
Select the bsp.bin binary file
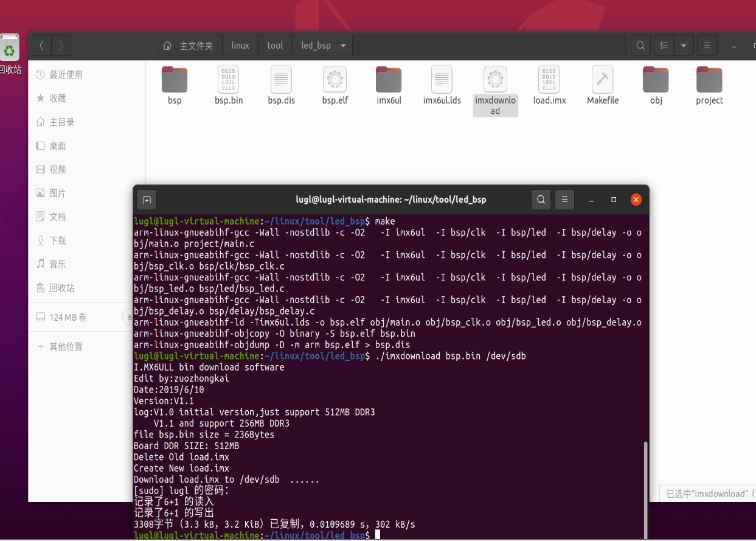[228, 80]
